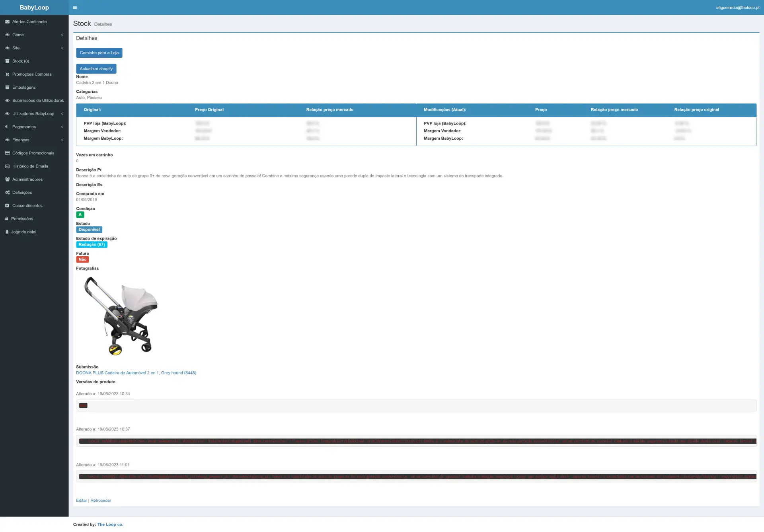764x532 pixels.
Task: Open the DOONA PLUS submission link
Action: (136, 373)
